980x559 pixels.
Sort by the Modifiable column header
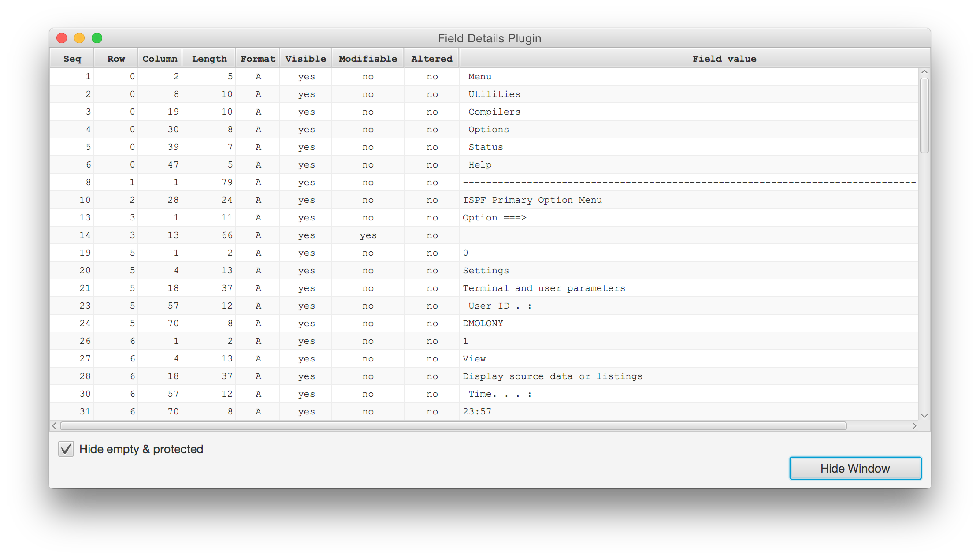click(x=367, y=59)
